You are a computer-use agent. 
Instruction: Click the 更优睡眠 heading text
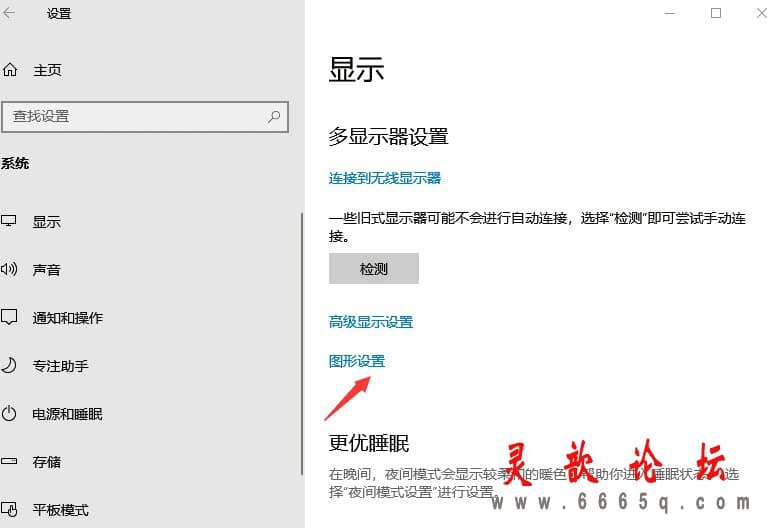pos(369,443)
